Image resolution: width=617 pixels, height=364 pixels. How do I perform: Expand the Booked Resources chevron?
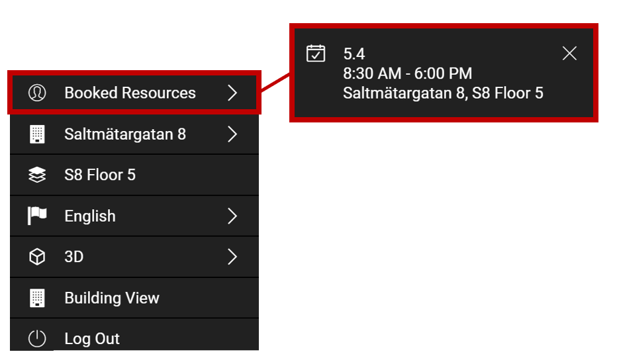pos(232,93)
